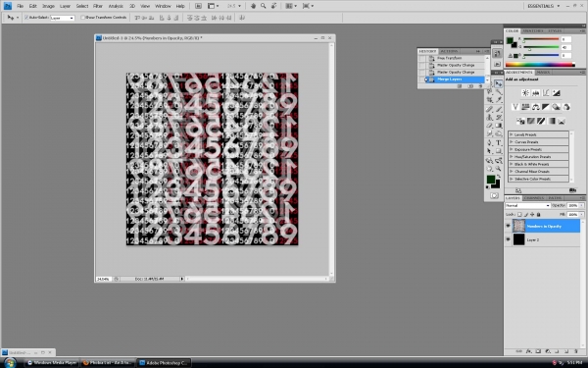The image size is (588, 368).
Task: Switch to the Channels tab
Action: [534, 198]
